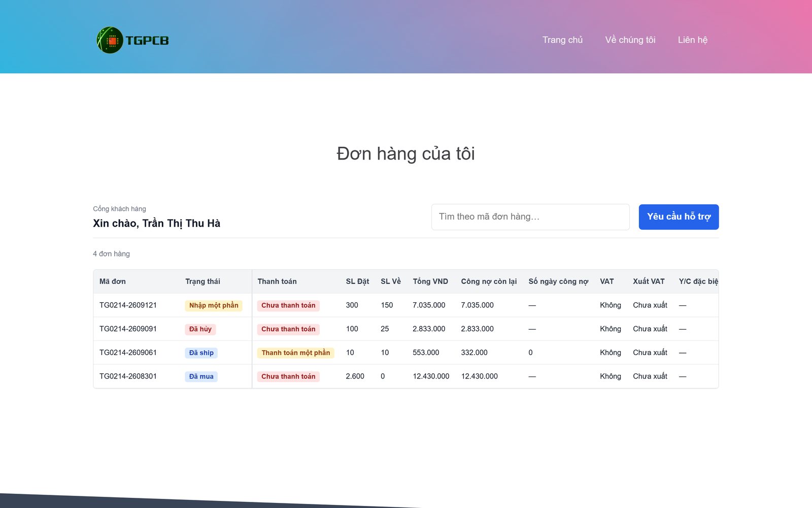Viewport: 812px width, 508px height.
Task: Select order TG0214-2608301
Action: (128, 376)
